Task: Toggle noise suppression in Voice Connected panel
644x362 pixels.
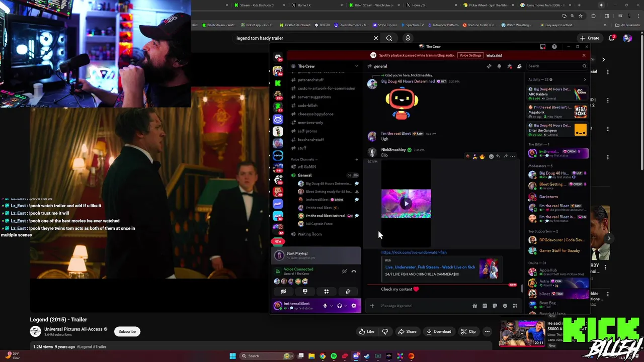Action: (345, 271)
